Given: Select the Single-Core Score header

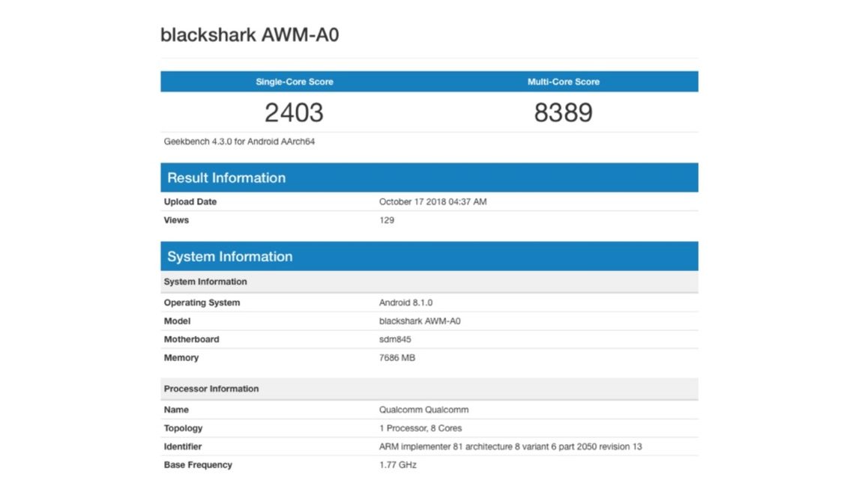Looking at the screenshot, I should click(294, 82).
